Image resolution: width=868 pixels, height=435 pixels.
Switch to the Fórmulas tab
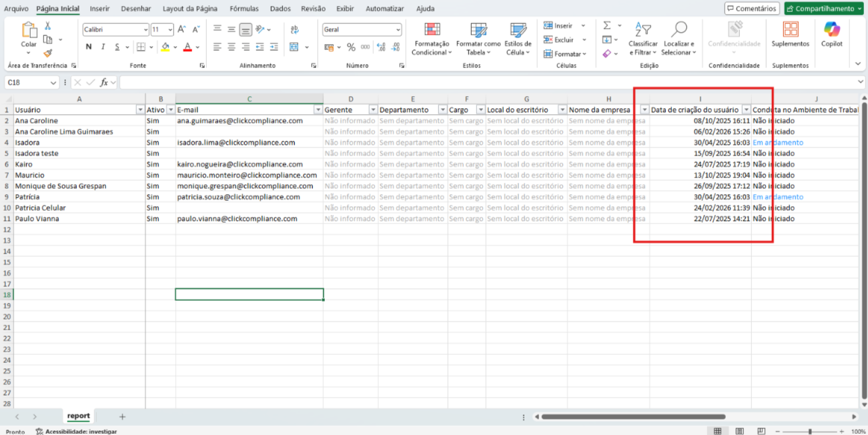click(244, 9)
